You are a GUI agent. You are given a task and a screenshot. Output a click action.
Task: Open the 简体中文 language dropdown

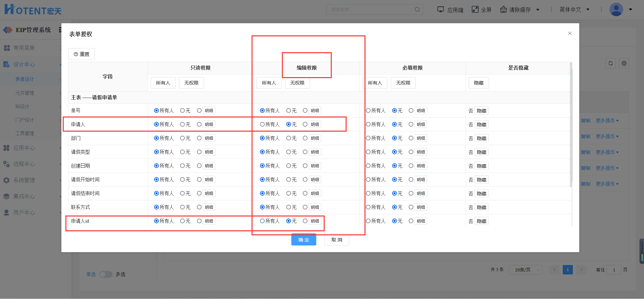click(x=574, y=9)
